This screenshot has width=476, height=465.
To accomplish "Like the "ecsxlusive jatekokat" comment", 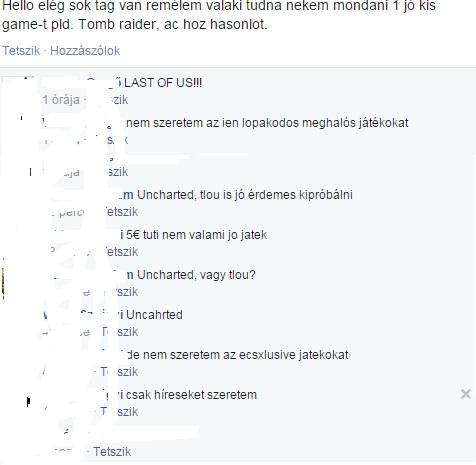I will click(x=119, y=372).
